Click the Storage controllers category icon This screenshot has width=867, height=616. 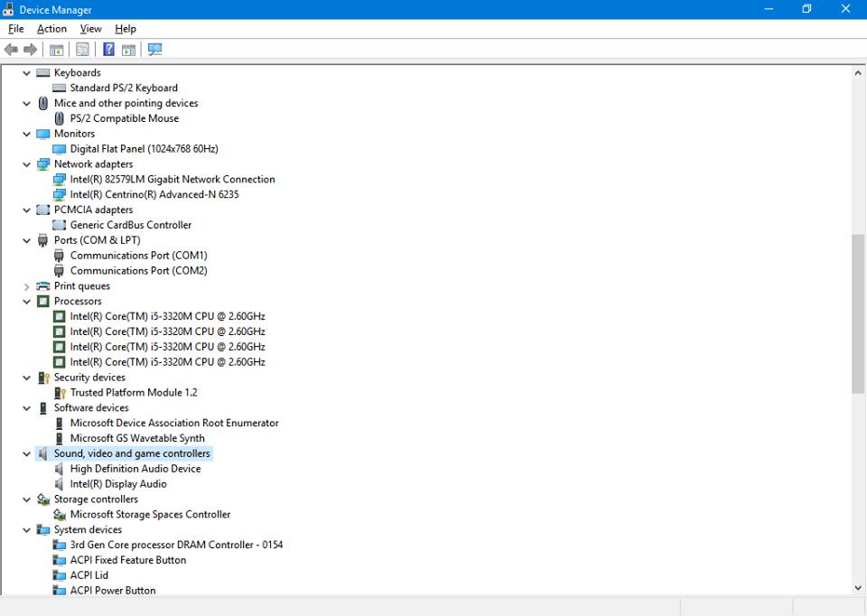click(43, 499)
